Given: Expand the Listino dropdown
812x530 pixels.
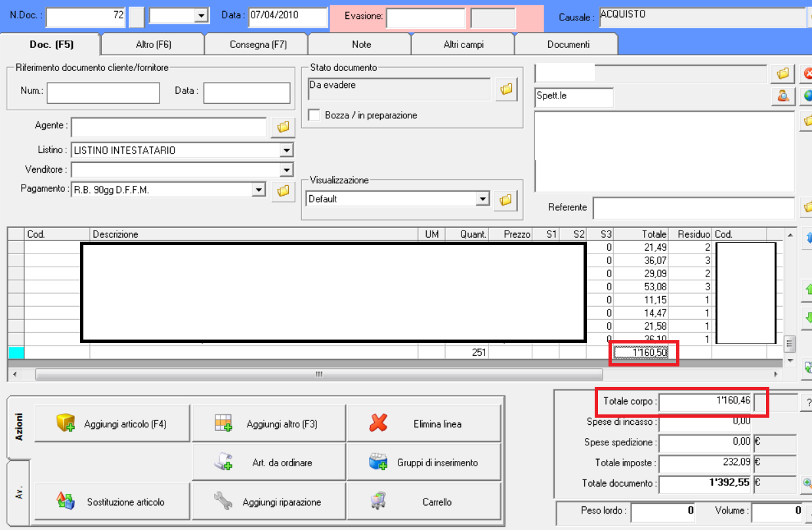Looking at the screenshot, I should 286,150.
